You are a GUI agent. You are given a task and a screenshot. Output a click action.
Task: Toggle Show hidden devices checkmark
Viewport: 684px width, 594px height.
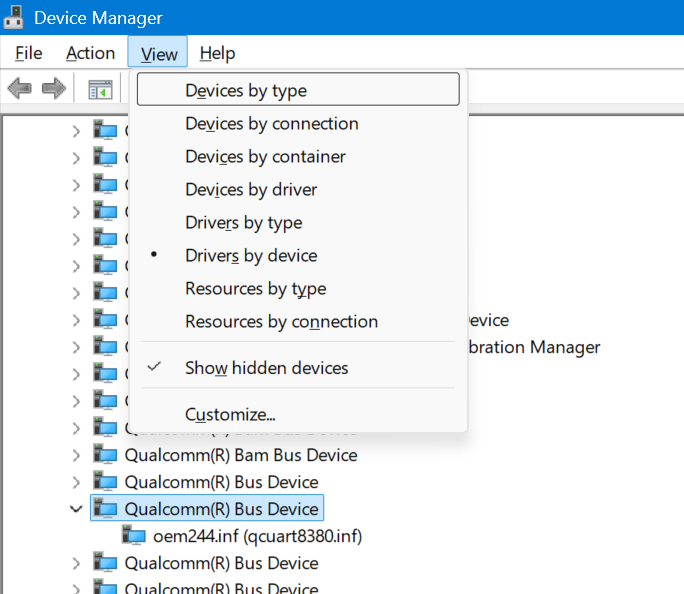click(x=298, y=368)
